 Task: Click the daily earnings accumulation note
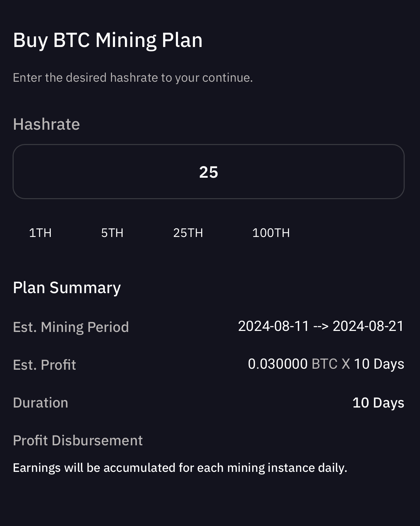(180, 468)
